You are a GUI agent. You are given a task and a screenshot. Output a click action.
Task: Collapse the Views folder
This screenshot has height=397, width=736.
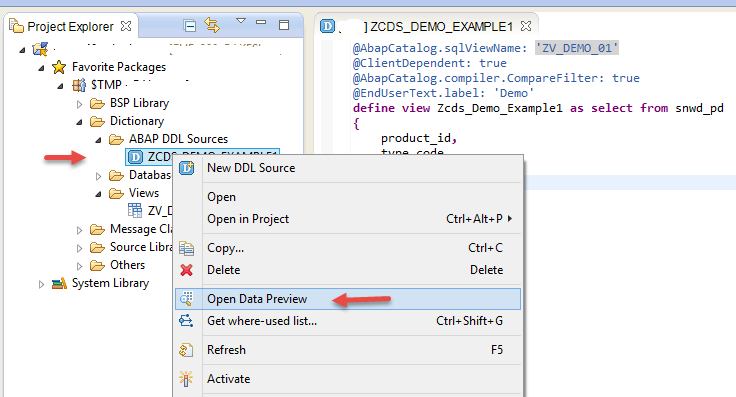98,194
